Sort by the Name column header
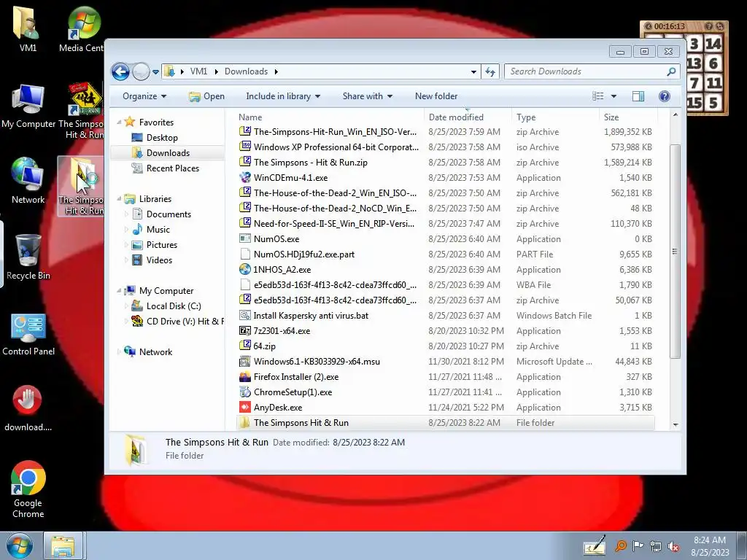Viewport: 747px width, 560px height. tap(330, 117)
